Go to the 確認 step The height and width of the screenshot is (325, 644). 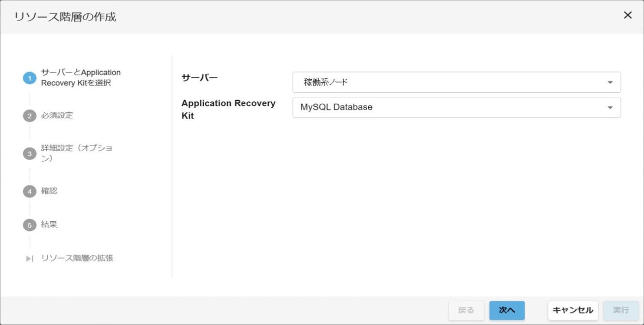tap(49, 191)
